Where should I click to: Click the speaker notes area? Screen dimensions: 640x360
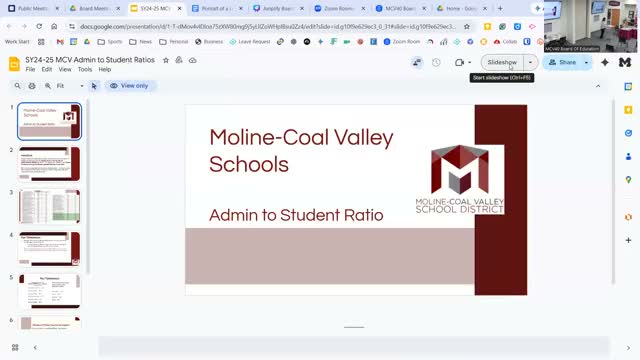tap(353, 347)
